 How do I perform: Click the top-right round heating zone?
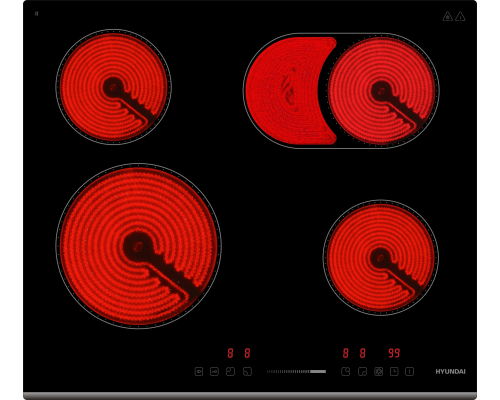pos(382,91)
